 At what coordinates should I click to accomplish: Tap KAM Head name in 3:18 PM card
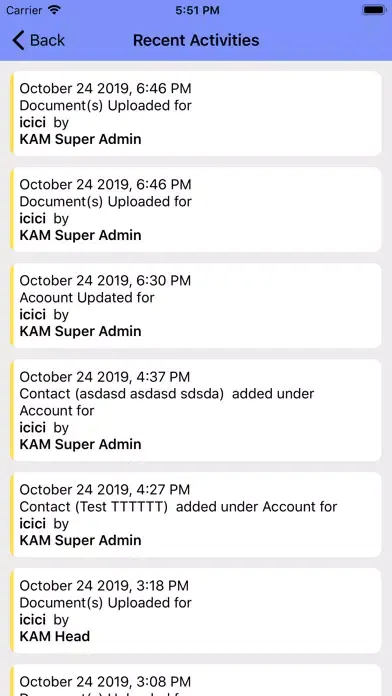tap(55, 636)
